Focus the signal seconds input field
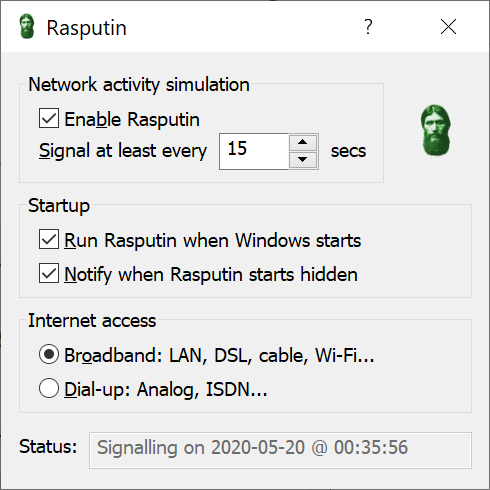Image resolution: width=490 pixels, height=490 pixels. (254, 151)
